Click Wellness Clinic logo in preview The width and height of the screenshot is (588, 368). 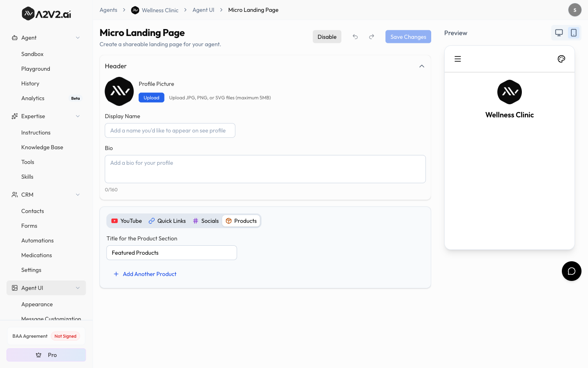[510, 92]
